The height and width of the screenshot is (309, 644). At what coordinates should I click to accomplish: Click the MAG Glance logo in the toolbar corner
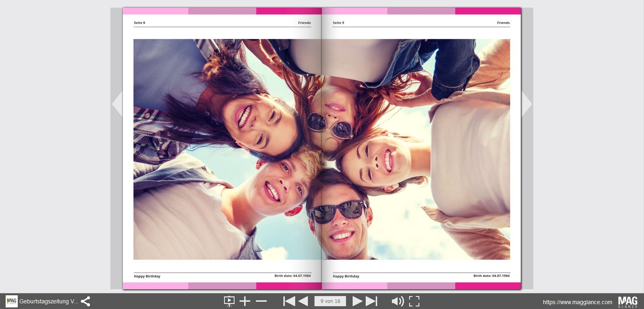627,302
